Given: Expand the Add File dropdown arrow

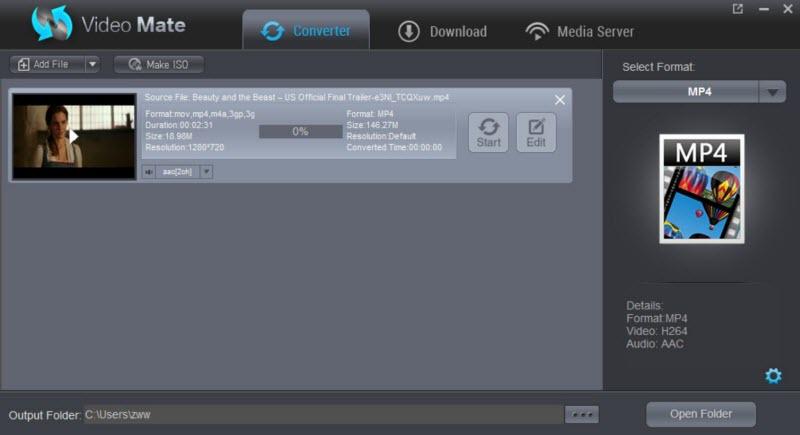Looking at the screenshot, I should pos(92,64).
